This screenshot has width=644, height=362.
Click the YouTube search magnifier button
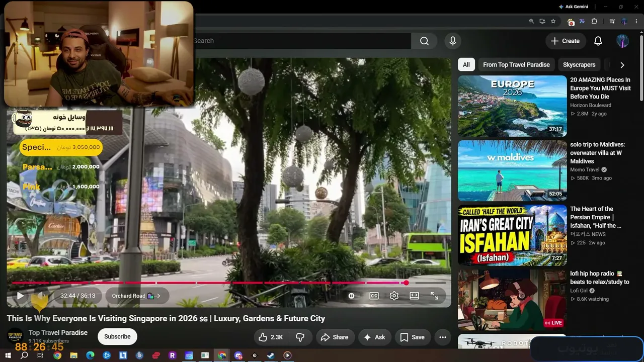pos(424,41)
